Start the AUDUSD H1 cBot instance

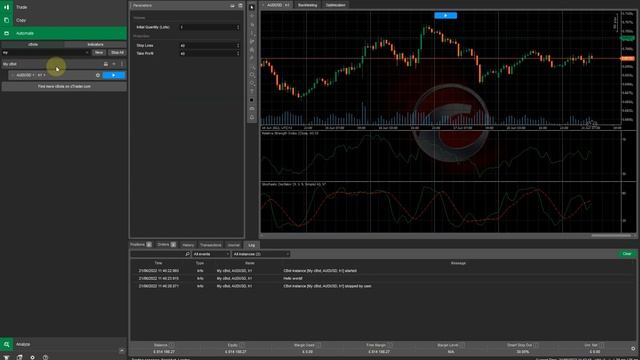pos(114,75)
